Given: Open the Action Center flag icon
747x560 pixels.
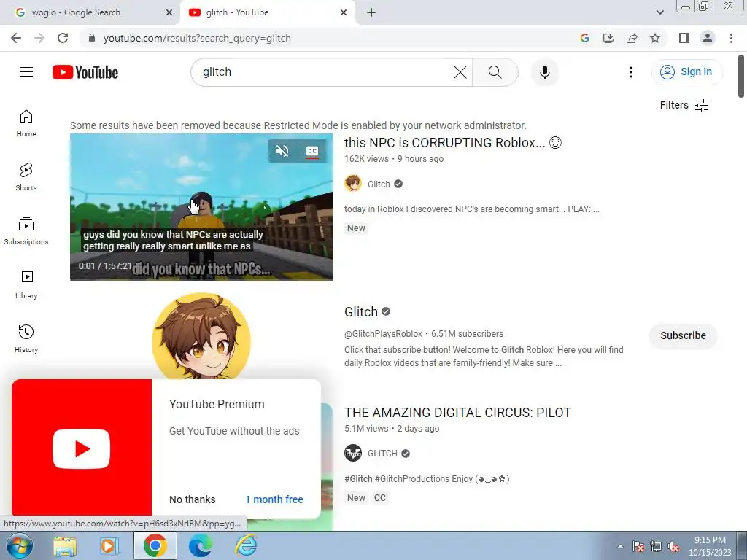Looking at the screenshot, I should 638,547.
